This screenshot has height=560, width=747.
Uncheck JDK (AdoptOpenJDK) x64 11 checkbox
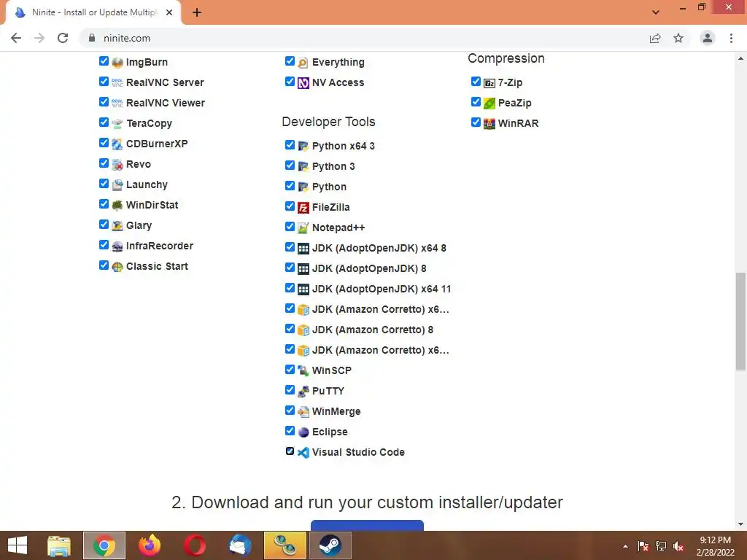click(x=290, y=288)
